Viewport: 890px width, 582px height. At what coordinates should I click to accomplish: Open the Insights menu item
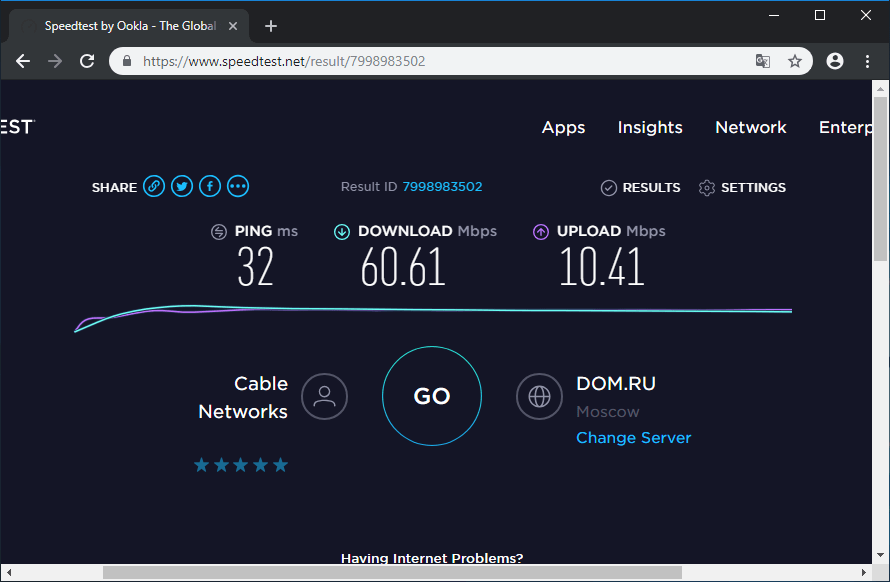point(650,127)
